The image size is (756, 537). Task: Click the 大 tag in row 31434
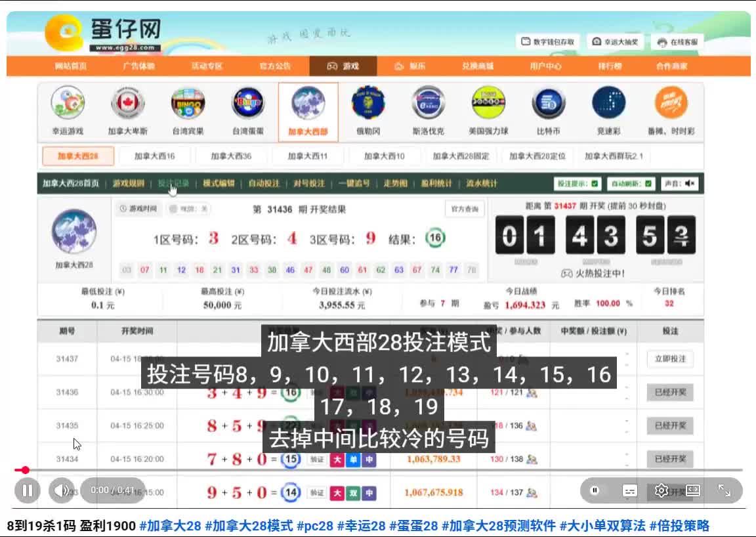coord(337,460)
